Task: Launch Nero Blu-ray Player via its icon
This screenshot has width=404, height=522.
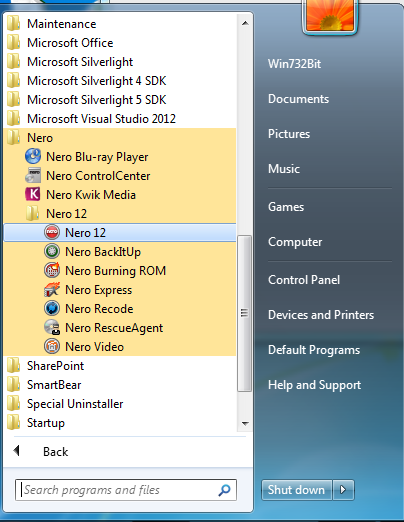Action: point(33,157)
